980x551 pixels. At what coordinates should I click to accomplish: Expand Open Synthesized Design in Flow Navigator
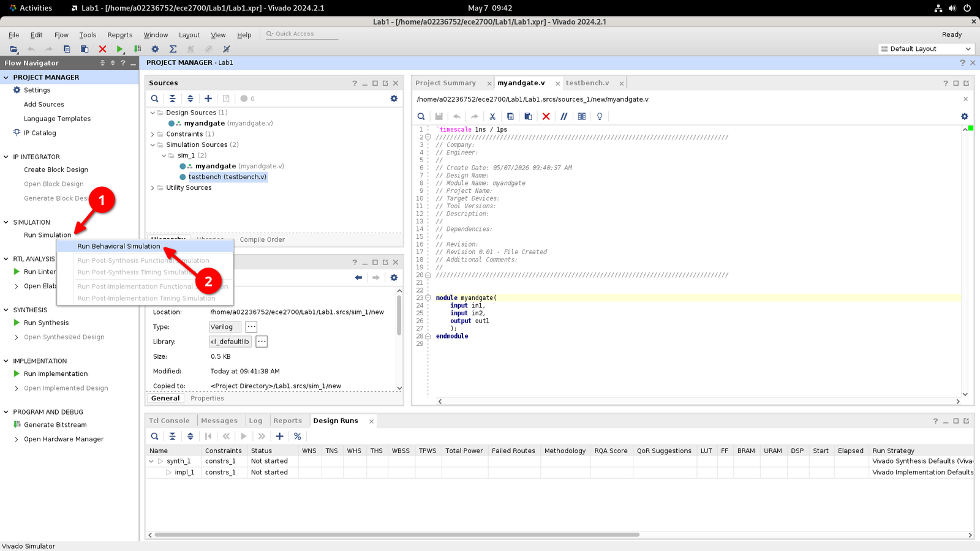[17, 337]
